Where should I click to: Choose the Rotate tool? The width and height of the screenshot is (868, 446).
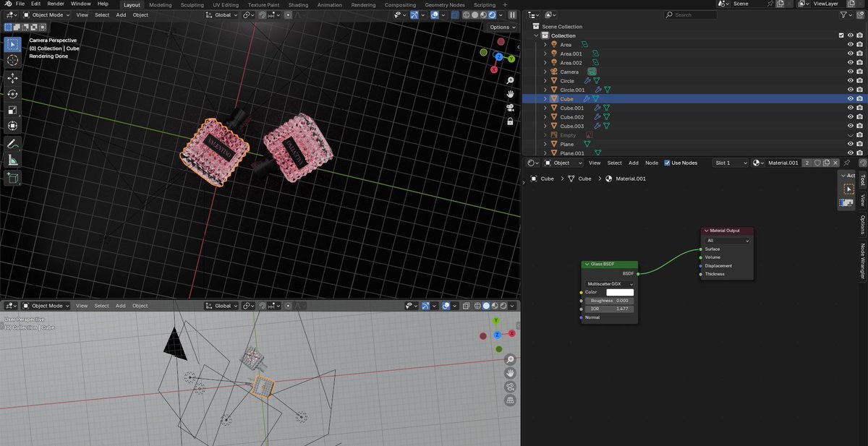(12, 94)
